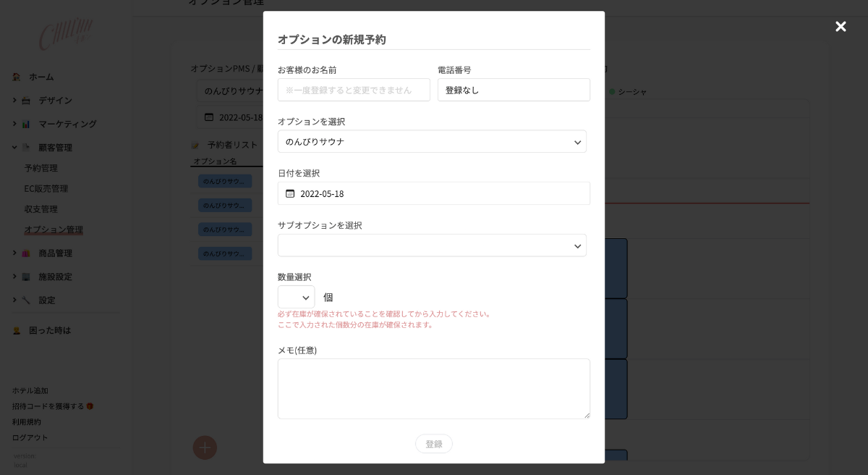Viewport: 868px width, 475px height.
Task: Open 予約管理 in the sidebar
Action: (41, 168)
